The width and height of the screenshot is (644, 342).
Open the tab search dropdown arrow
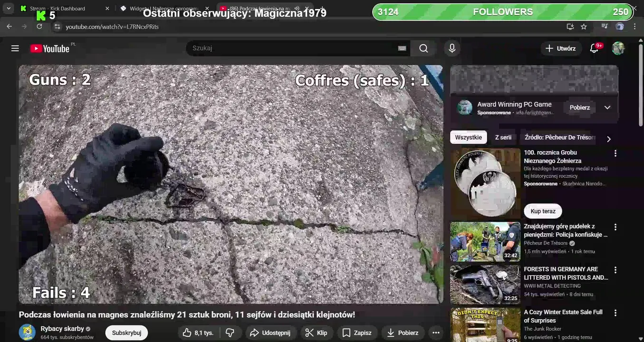(x=9, y=9)
